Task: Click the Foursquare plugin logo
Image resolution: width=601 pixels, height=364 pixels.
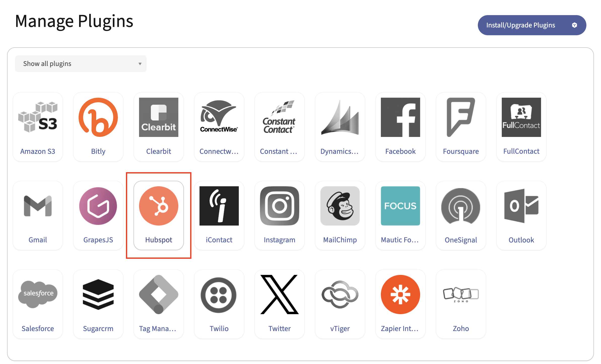Action: click(x=461, y=117)
